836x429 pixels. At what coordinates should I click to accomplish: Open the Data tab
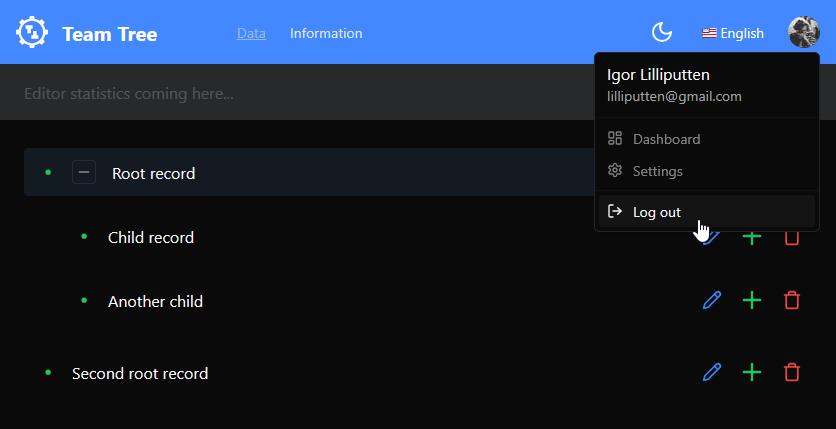pyautogui.click(x=251, y=34)
